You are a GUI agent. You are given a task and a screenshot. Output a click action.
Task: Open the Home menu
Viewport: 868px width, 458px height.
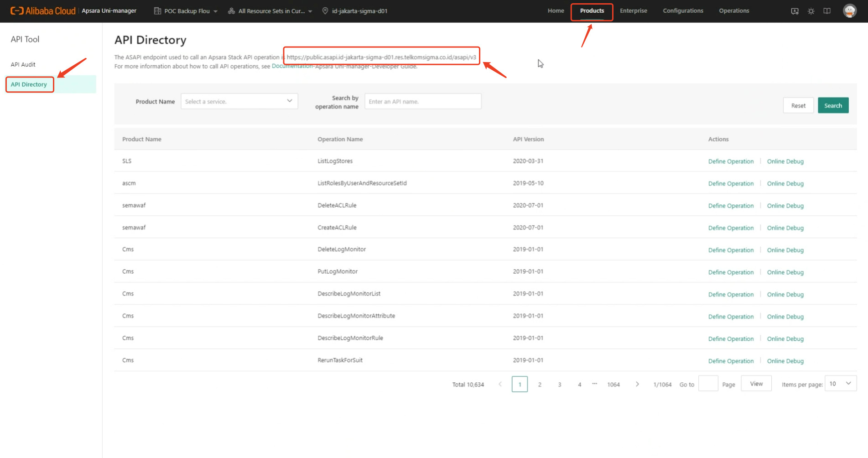(556, 11)
